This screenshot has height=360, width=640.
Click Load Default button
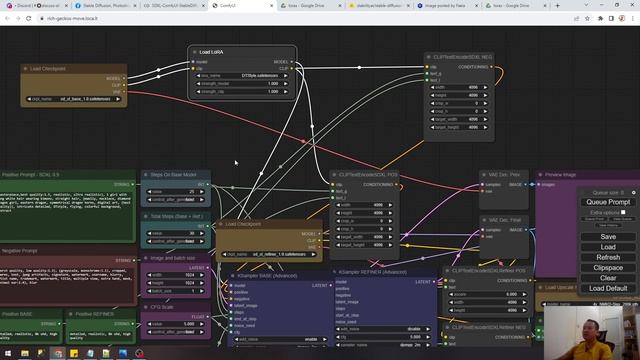608,288
